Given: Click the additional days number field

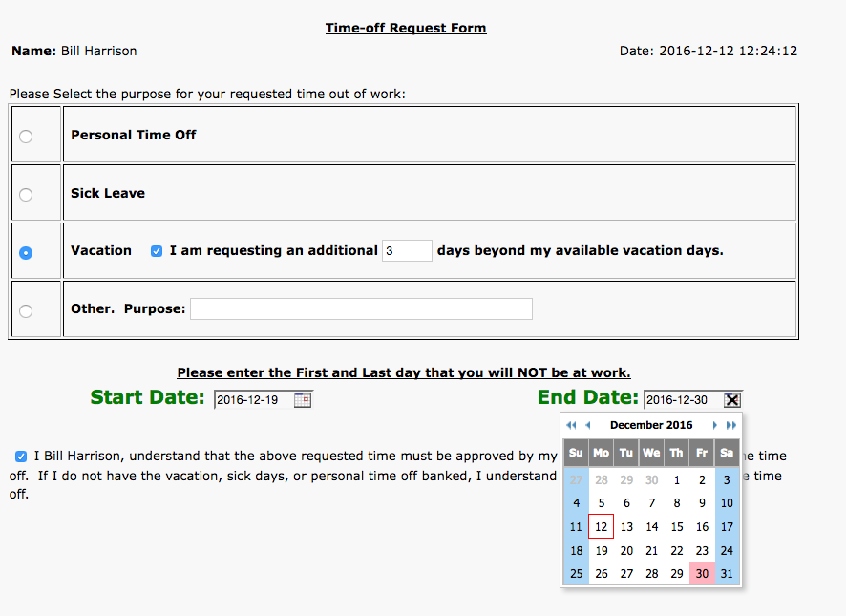Looking at the screenshot, I should 407,251.
